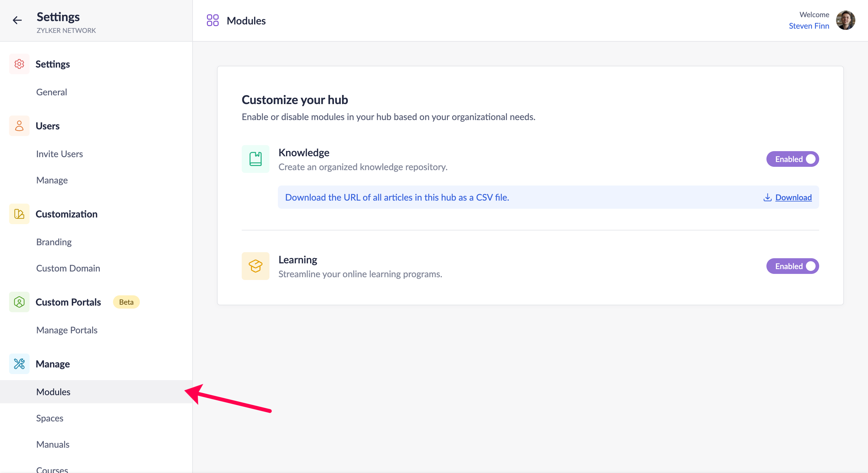
Task: Click the ZYLKER NETWORK label
Action: point(66,30)
